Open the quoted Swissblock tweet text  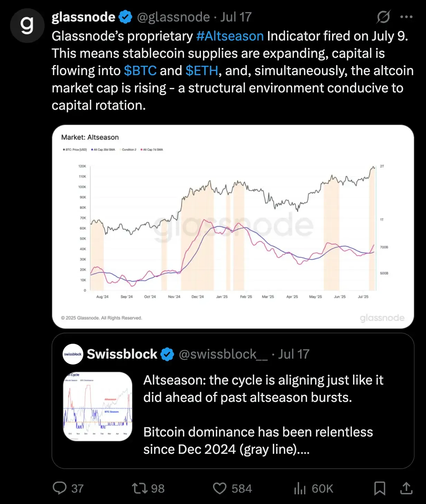tap(263, 415)
